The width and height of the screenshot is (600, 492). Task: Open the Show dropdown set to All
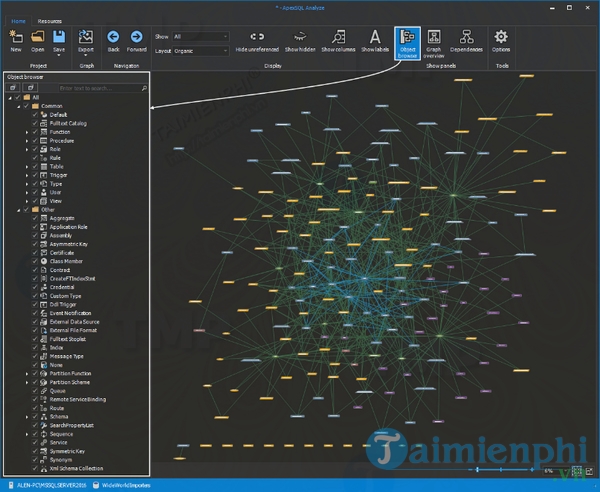point(201,37)
